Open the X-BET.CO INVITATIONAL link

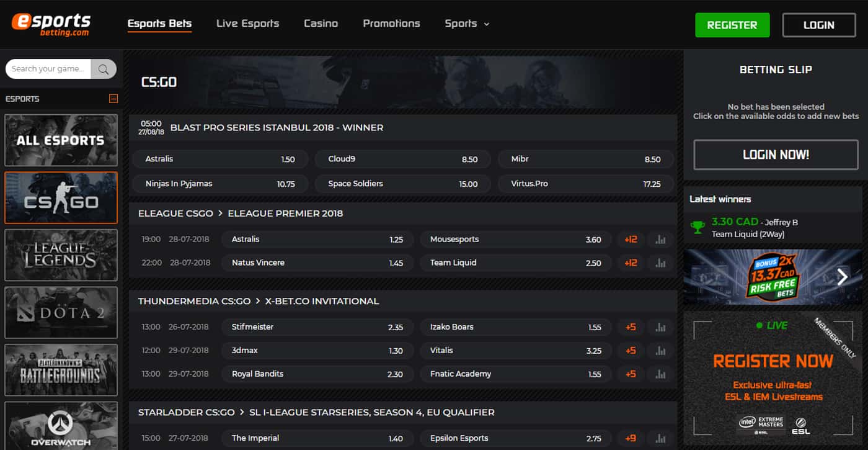(322, 301)
